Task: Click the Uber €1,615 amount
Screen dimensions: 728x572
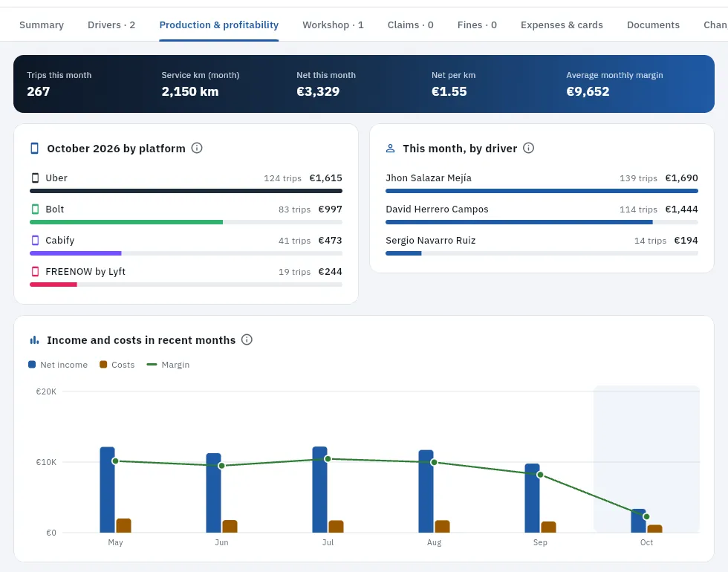Action: 326,178
